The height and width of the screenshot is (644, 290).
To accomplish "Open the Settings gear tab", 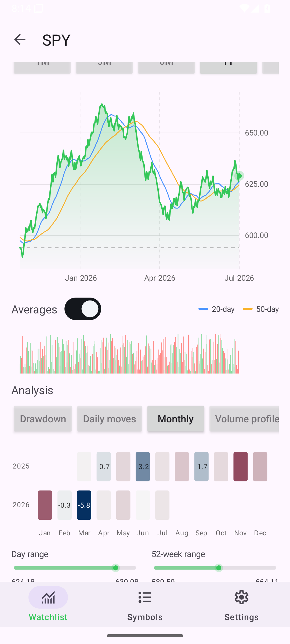I will coord(242,604).
